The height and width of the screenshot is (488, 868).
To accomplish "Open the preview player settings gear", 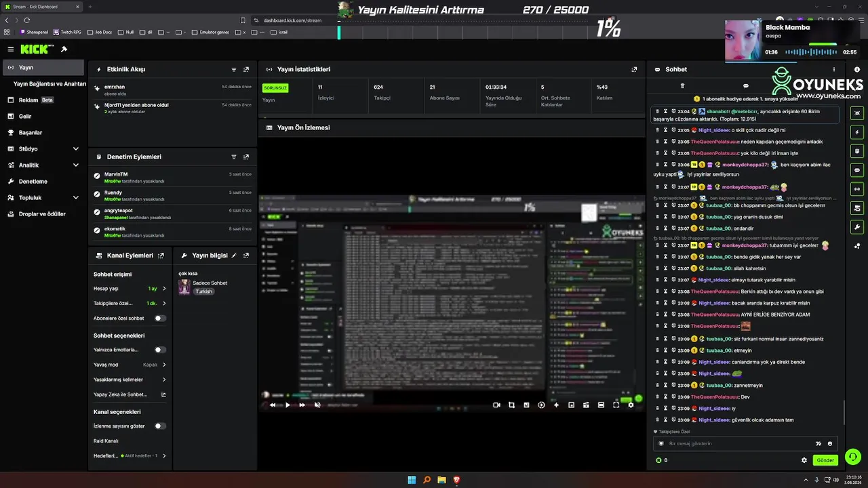I will (631, 405).
